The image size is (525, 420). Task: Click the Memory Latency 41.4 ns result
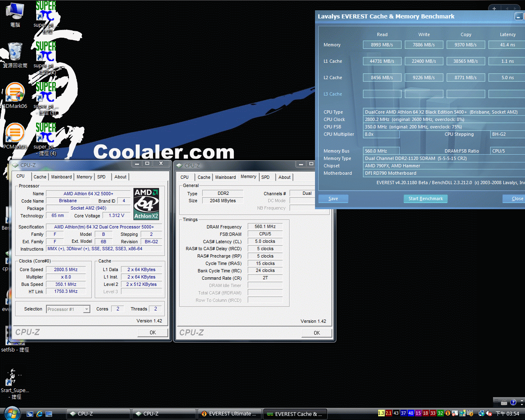(x=507, y=45)
